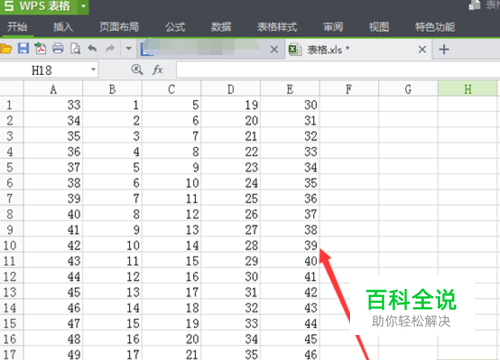Click cell A8 containing 40
The height and width of the screenshot is (360, 500).
tap(53, 214)
